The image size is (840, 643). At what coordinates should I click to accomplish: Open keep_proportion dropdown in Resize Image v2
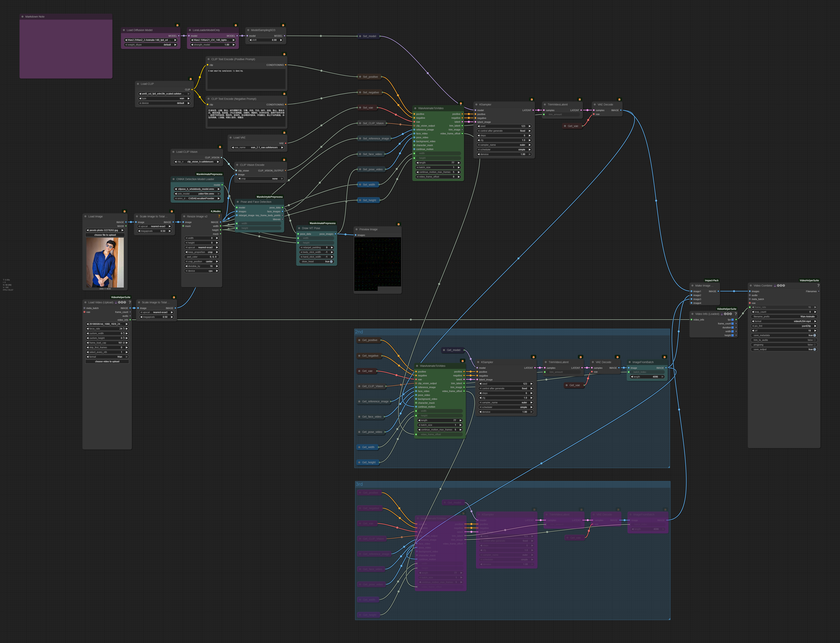click(x=202, y=252)
